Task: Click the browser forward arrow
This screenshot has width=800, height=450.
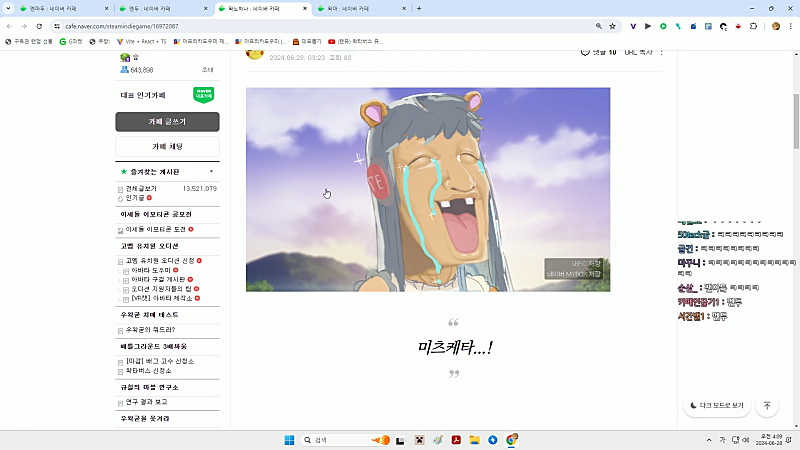Action: [24, 26]
